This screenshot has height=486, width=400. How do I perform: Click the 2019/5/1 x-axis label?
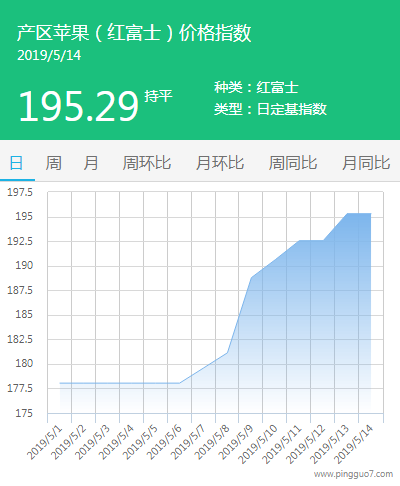[x=45, y=442]
